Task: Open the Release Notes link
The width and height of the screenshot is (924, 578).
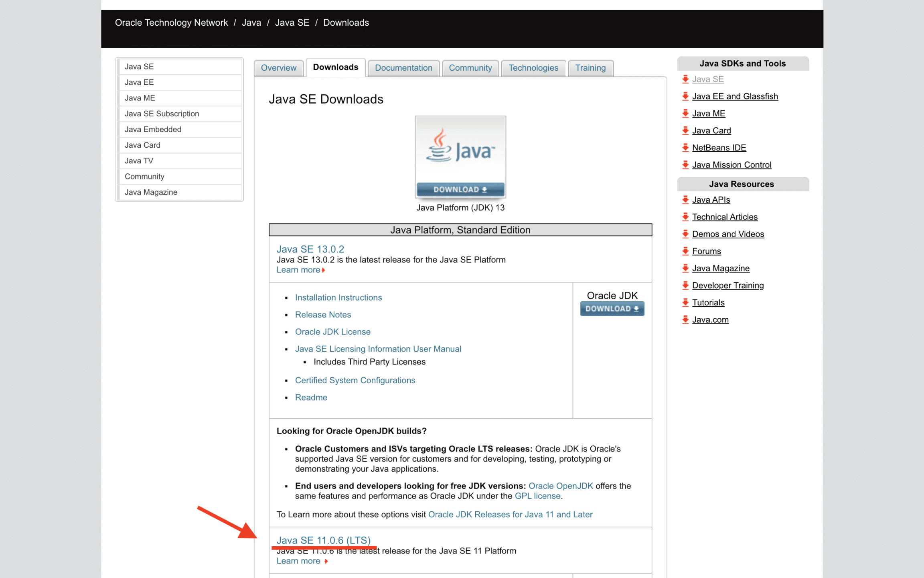Action: (x=323, y=315)
